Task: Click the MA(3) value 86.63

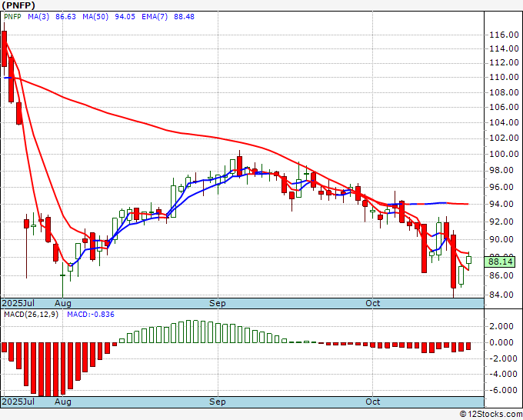Action: point(65,17)
